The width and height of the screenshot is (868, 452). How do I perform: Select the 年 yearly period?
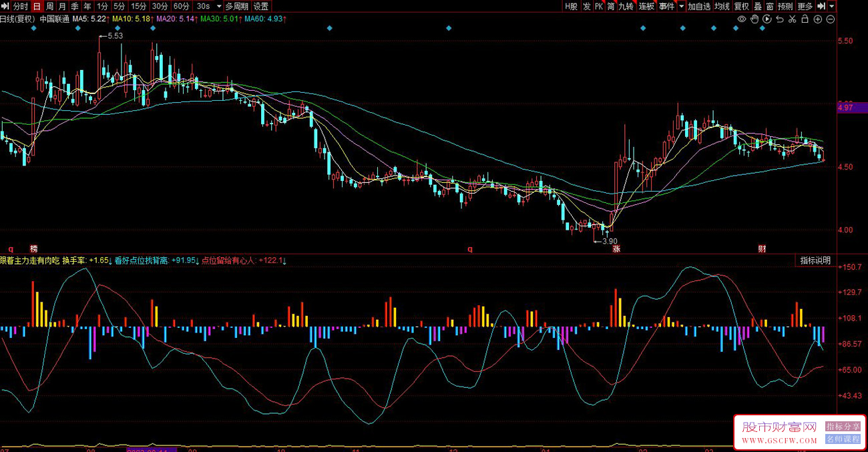pyautogui.click(x=87, y=6)
